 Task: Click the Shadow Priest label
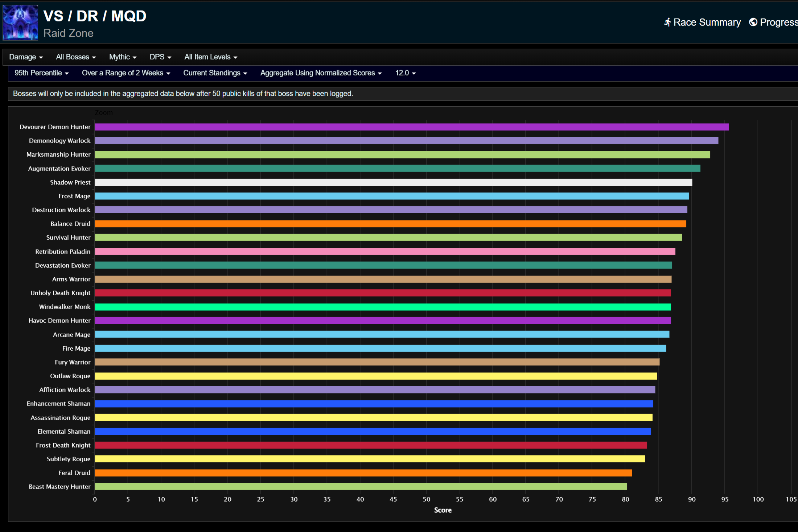pyautogui.click(x=70, y=182)
